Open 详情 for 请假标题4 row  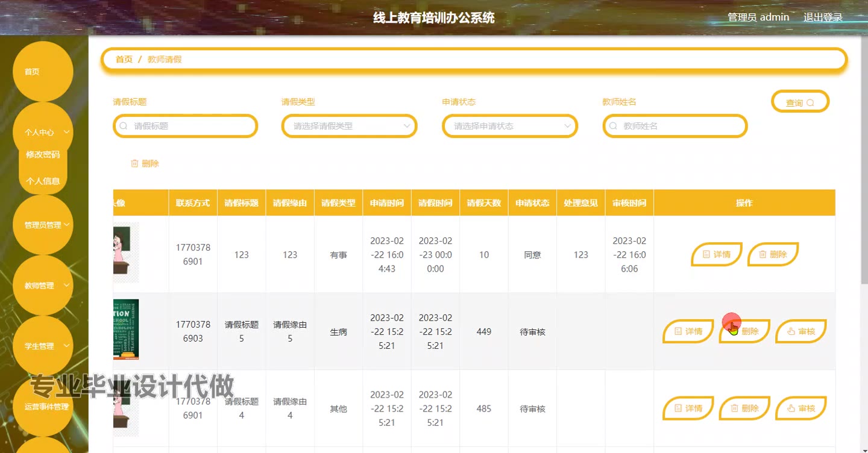pyautogui.click(x=688, y=408)
